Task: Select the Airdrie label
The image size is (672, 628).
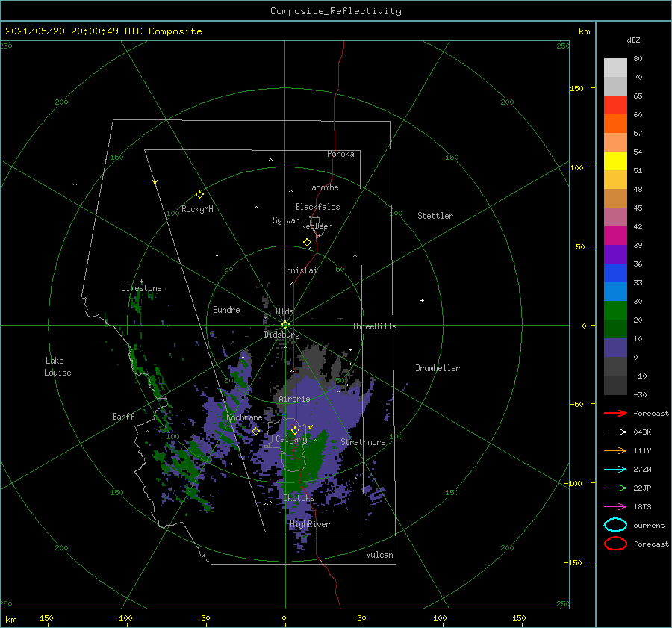Action: pos(294,399)
